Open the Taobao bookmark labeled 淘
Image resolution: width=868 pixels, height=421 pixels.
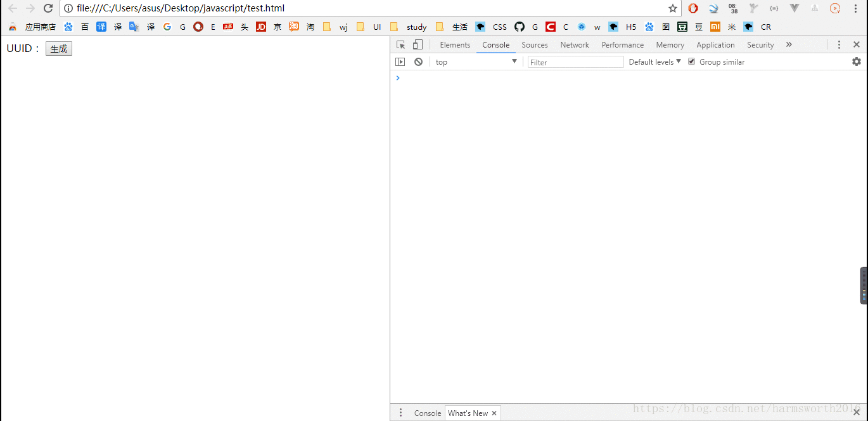pos(302,27)
